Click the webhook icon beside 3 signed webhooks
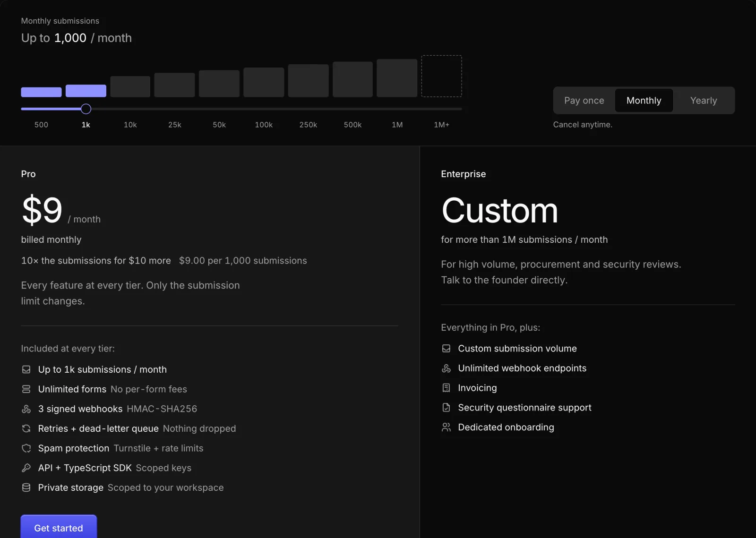 (26, 409)
